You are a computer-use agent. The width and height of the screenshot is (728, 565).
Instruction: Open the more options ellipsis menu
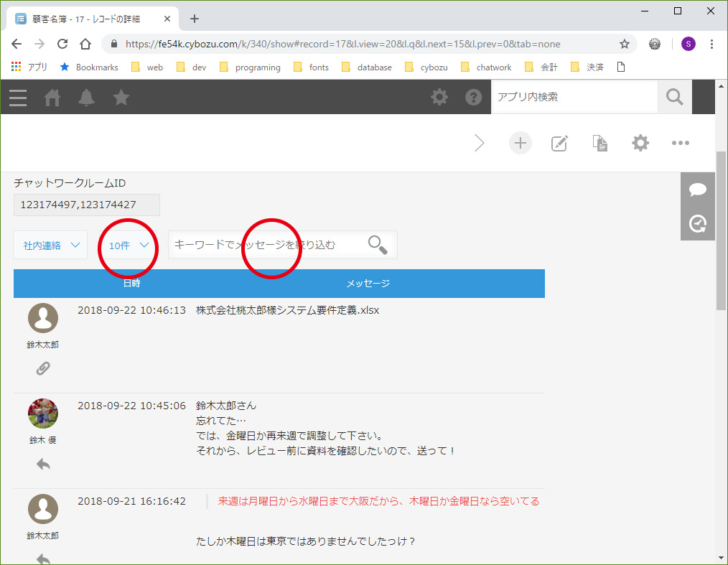pos(680,143)
